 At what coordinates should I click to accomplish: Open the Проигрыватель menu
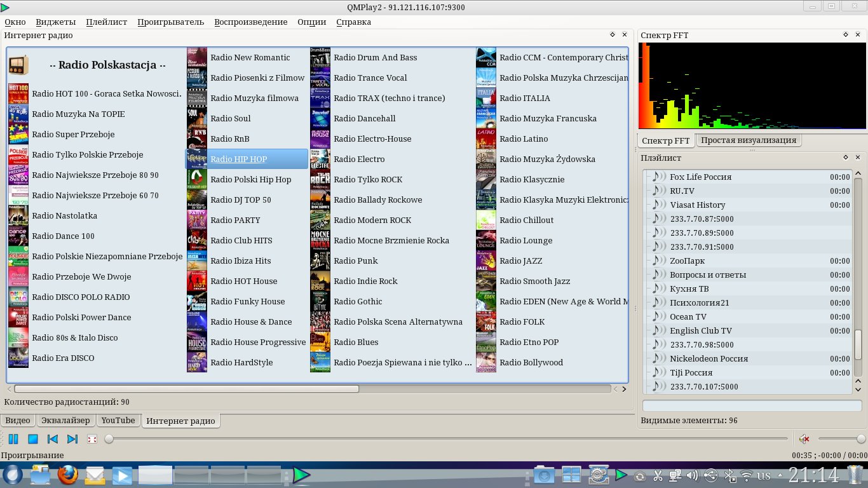[x=171, y=22]
